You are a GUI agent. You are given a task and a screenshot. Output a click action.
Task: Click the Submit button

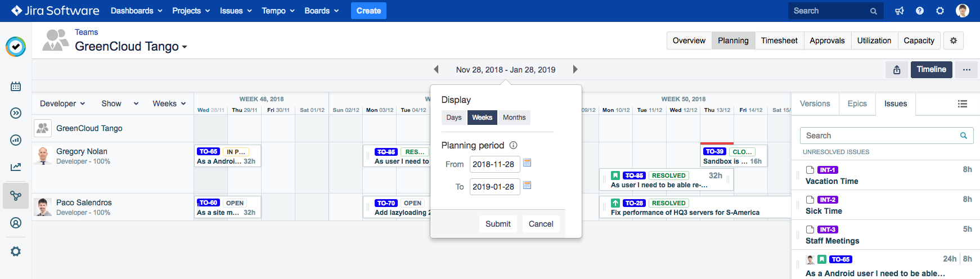tap(498, 224)
